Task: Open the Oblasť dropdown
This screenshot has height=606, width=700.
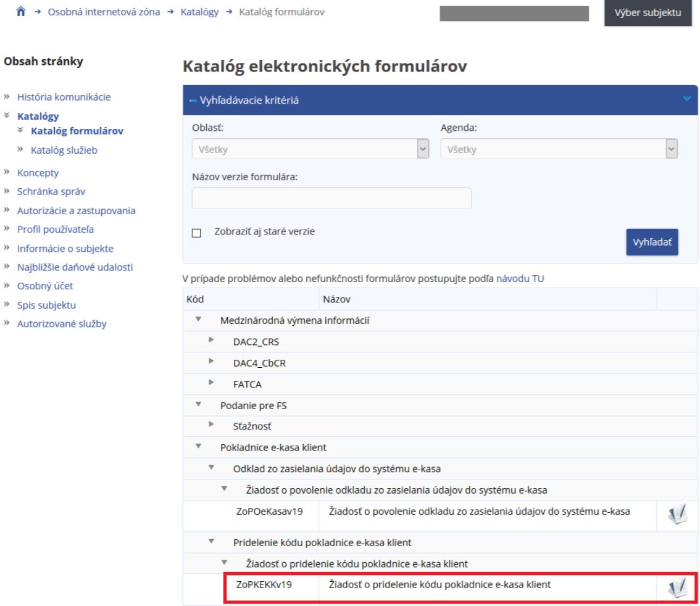Action: tap(310, 149)
